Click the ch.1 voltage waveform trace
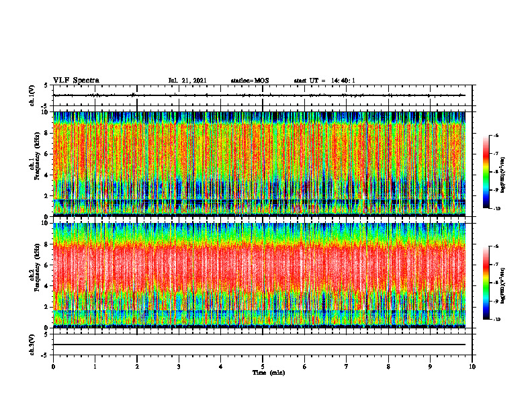The width and height of the screenshot is (532, 411). click(x=259, y=95)
